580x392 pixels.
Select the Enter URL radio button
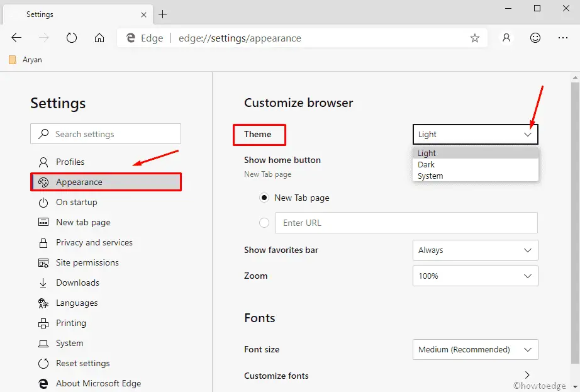tap(264, 223)
